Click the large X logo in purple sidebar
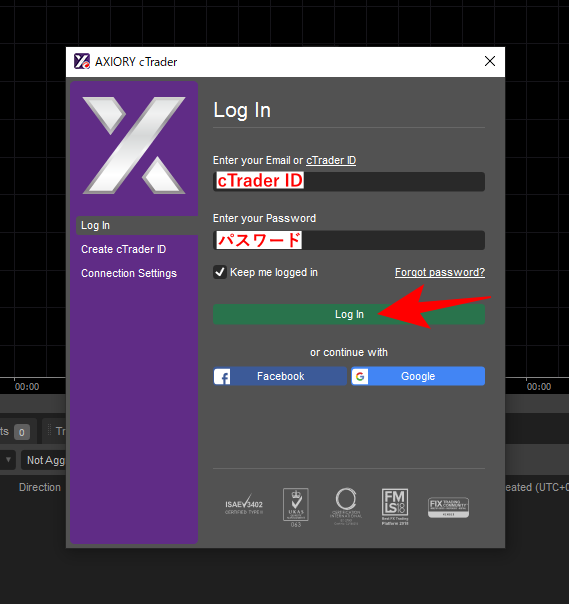The width and height of the screenshot is (569, 604). (x=134, y=145)
